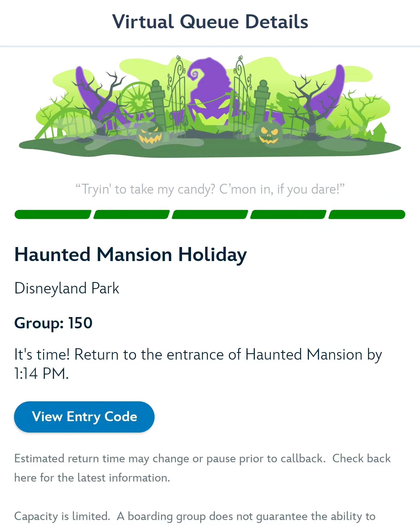
Task: Tap the last green progress segment
Action: (367, 214)
